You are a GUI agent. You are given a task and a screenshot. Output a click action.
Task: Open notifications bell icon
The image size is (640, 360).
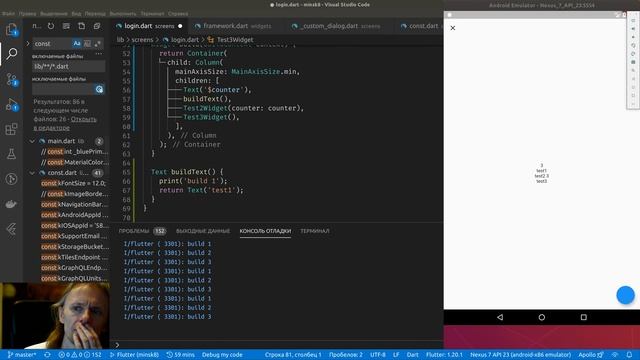(629, 355)
